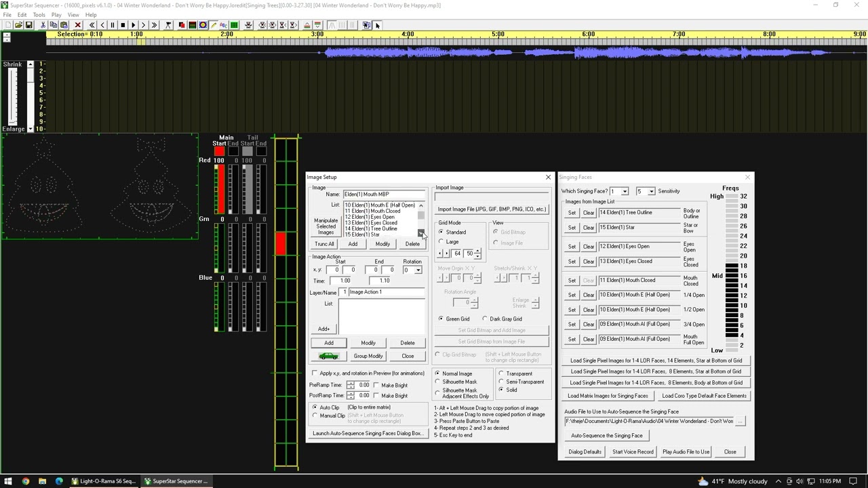Select Manual Clip radio option
Image resolution: width=868 pixels, height=488 pixels.
coord(315,415)
